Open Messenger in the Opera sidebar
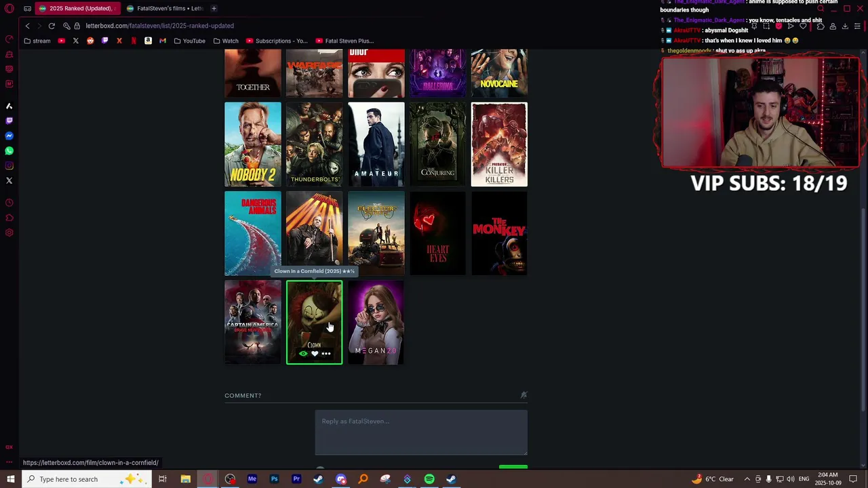 coord(9,136)
